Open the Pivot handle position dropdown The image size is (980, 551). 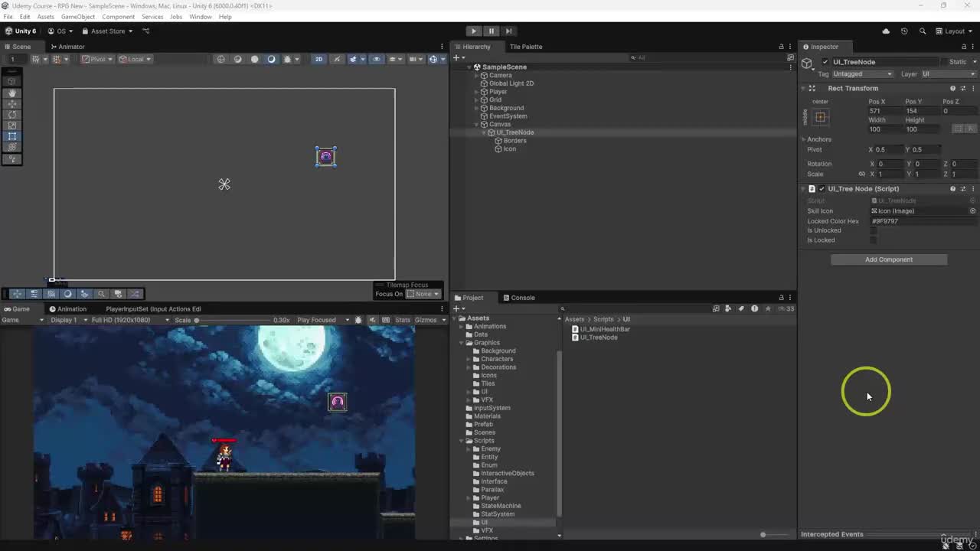pos(98,59)
